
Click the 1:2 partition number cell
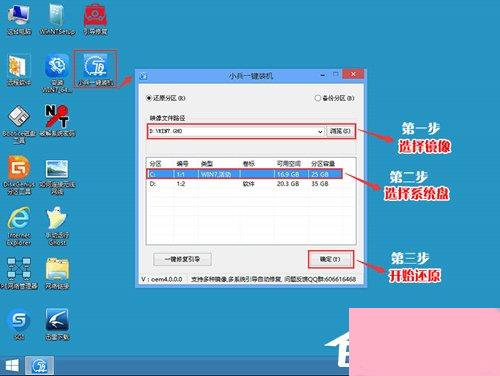point(181,184)
